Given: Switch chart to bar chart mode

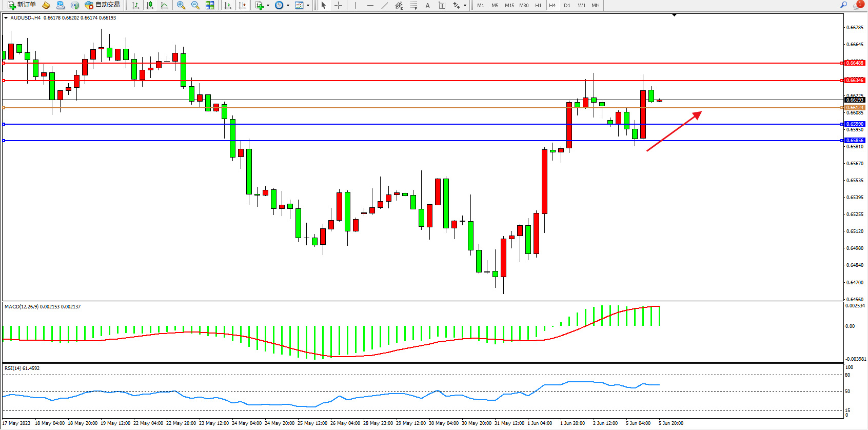Looking at the screenshot, I should (135, 5).
